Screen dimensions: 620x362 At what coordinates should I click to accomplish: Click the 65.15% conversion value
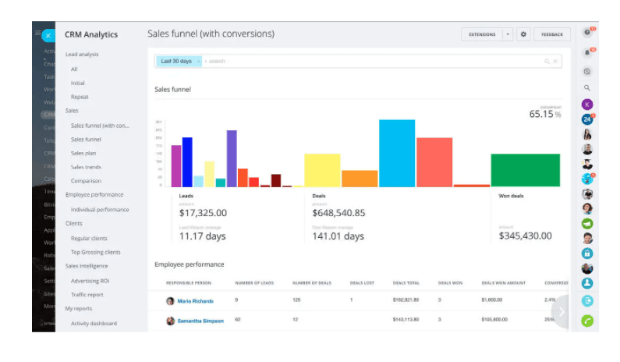point(545,114)
